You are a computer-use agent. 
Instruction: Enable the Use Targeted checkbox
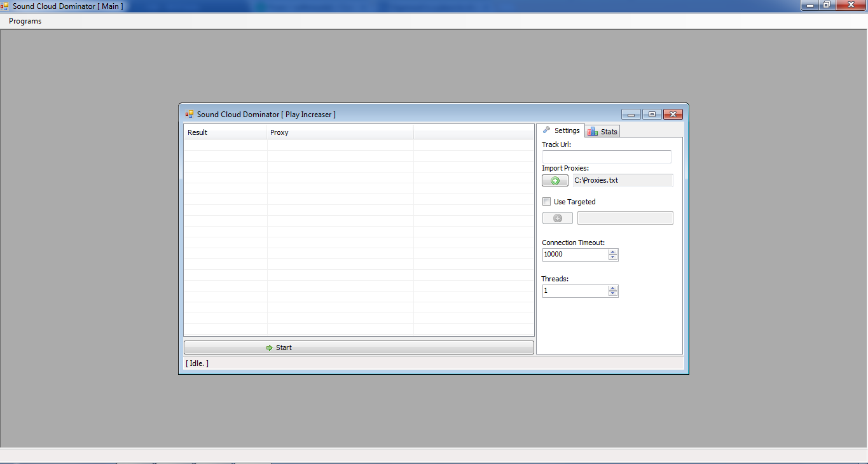546,202
